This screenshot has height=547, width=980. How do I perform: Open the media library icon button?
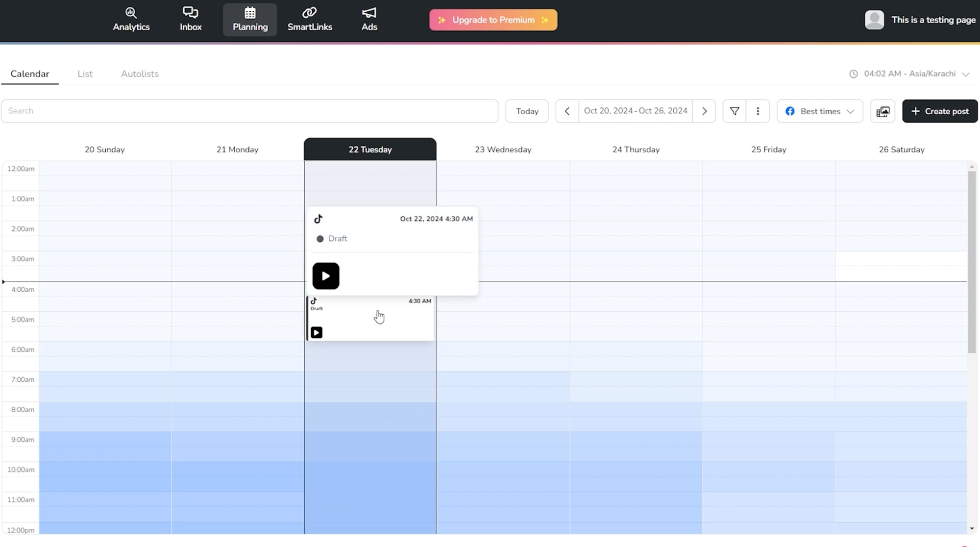point(882,111)
